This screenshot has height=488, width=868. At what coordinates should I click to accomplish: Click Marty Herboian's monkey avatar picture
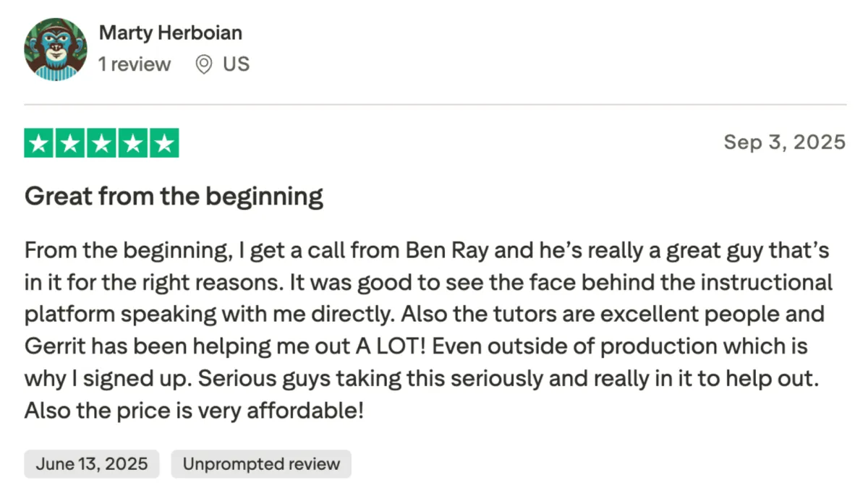coord(56,49)
